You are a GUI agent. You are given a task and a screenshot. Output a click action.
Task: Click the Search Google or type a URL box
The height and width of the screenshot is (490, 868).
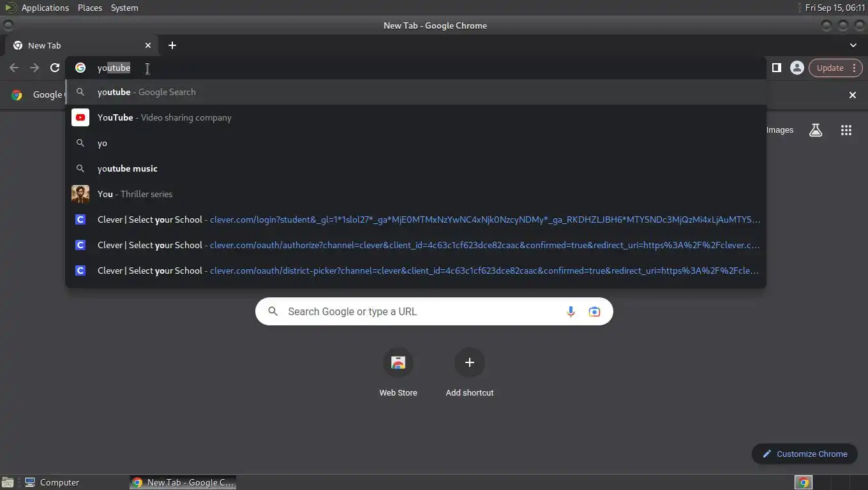click(x=434, y=311)
